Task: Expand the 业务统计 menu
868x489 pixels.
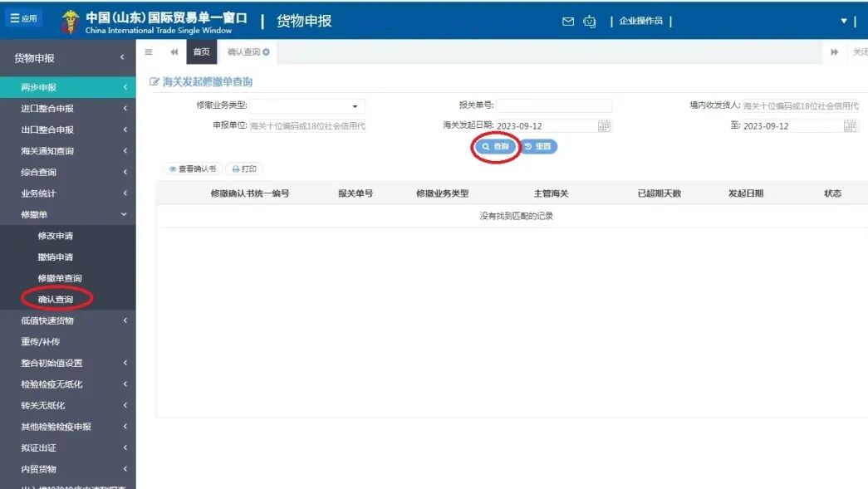Action: [x=67, y=193]
